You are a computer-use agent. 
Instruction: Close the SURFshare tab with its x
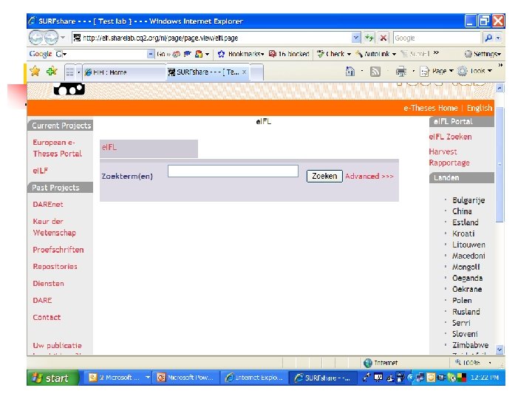[x=244, y=72]
